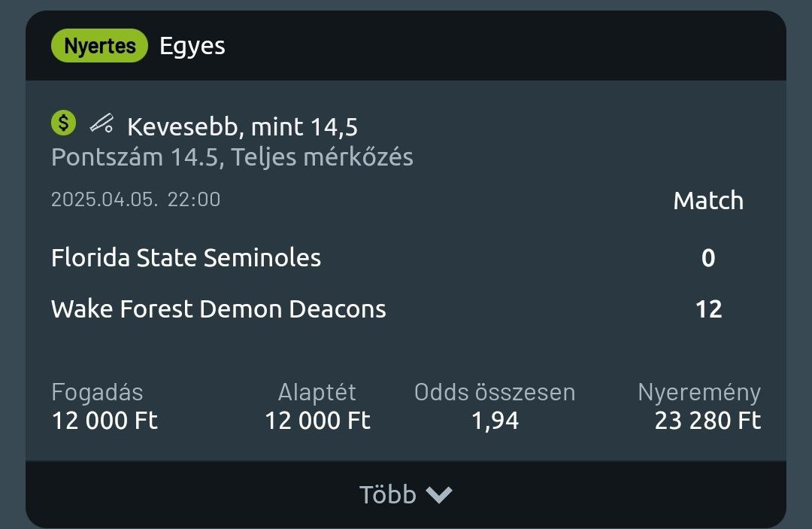Click the 1,94 total odds value
Viewport: 812px width, 529px height.
click(495, 420)
